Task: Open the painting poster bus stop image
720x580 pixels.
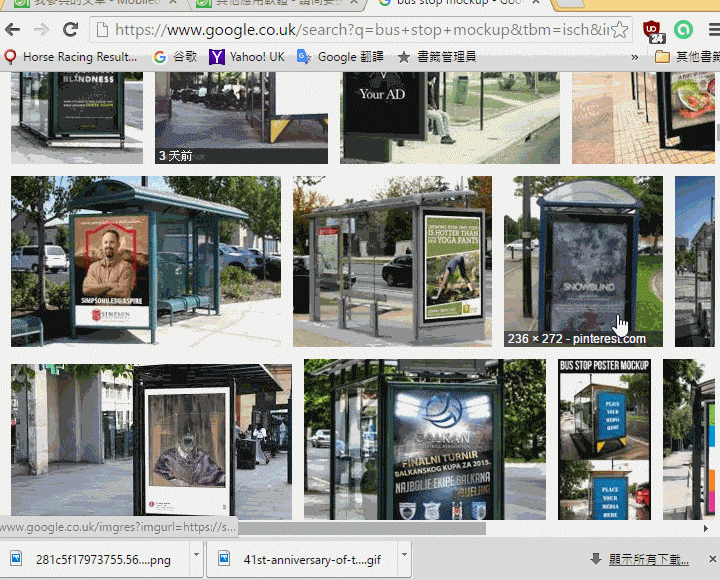Action: coord(151,442)
